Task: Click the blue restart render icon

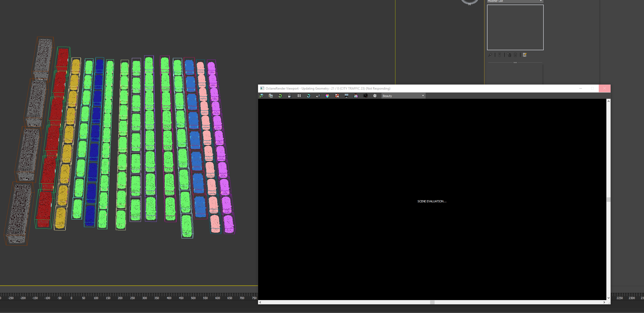Action: (309, 96)
